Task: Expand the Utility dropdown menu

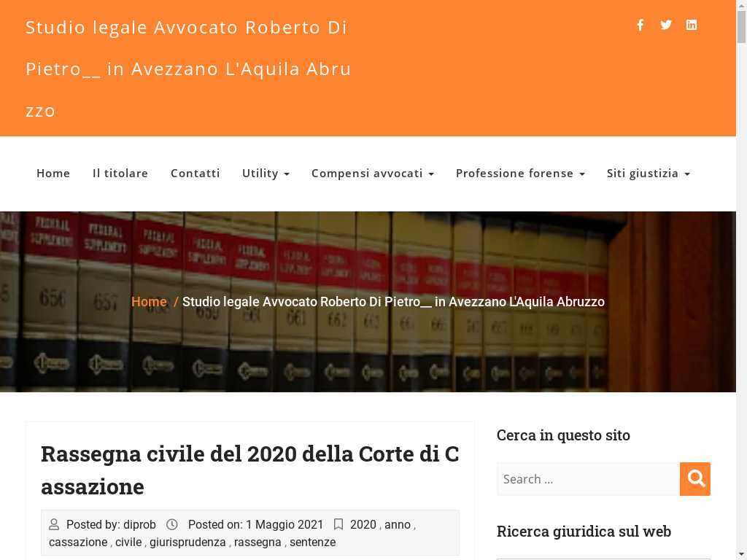Action: coord(266,174)
